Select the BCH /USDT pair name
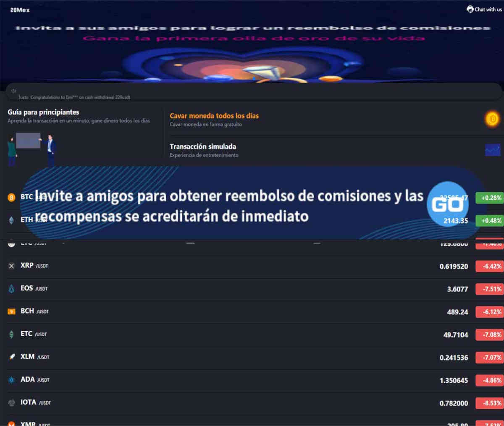This screenshot has width=504, height=426. tap(35, 311)
